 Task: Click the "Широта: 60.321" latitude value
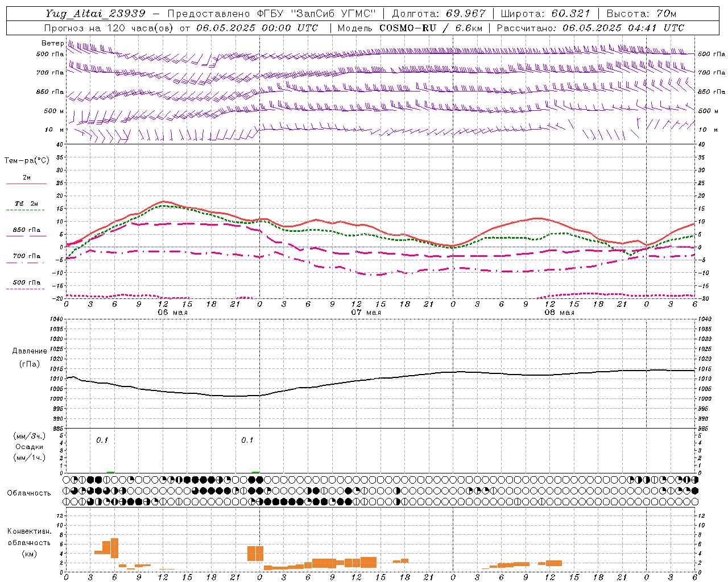point(545,14)
